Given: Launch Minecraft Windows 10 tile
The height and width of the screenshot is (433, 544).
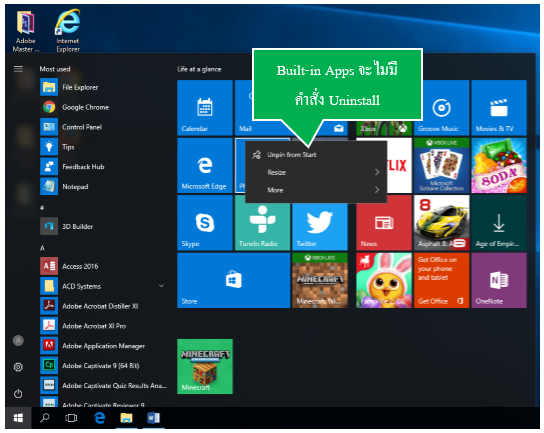Looking at the screenshot, I should point(320,280).
